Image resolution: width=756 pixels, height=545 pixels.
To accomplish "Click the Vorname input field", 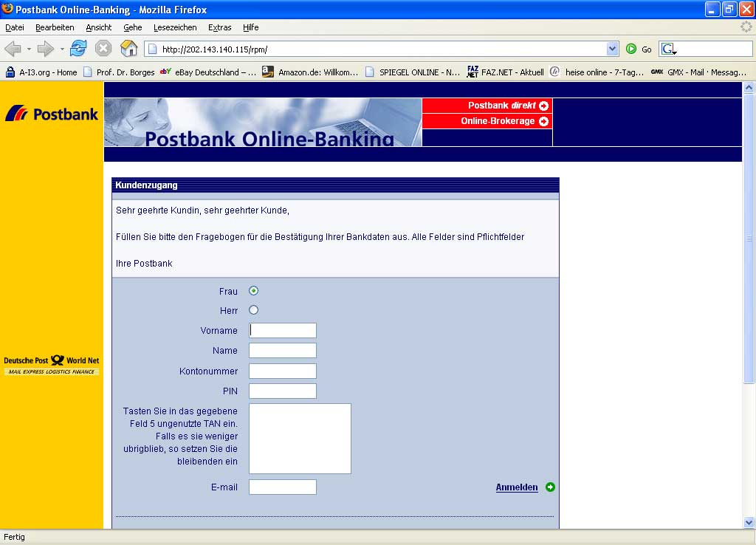I will point(283,330).
